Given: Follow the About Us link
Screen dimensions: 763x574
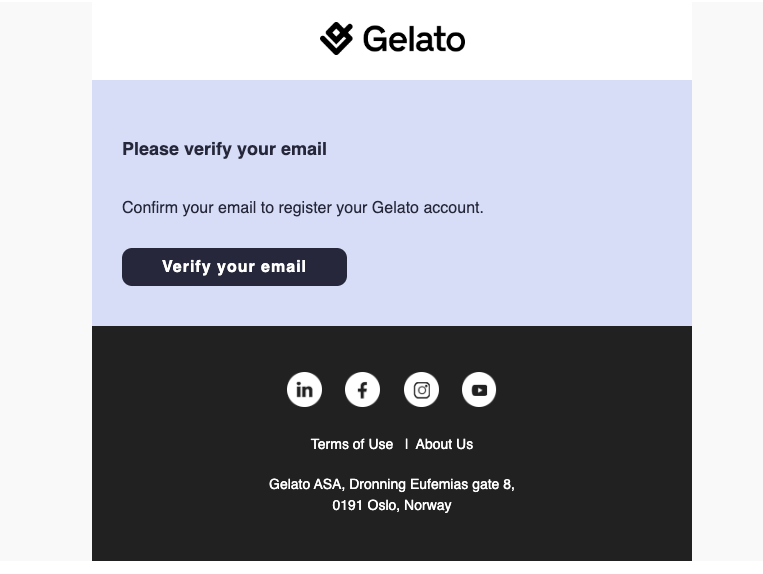Looking at the screenshot, I should 444,444.
